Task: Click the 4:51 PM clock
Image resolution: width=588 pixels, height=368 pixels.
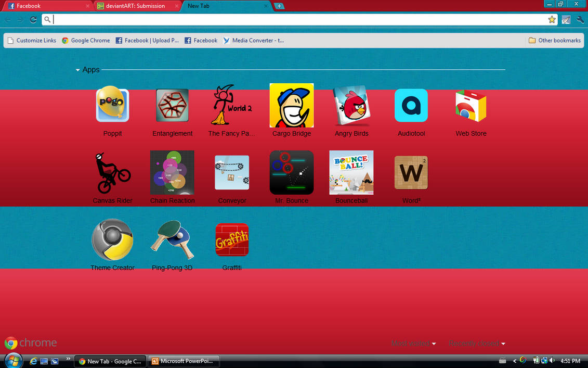Action: 570,361
